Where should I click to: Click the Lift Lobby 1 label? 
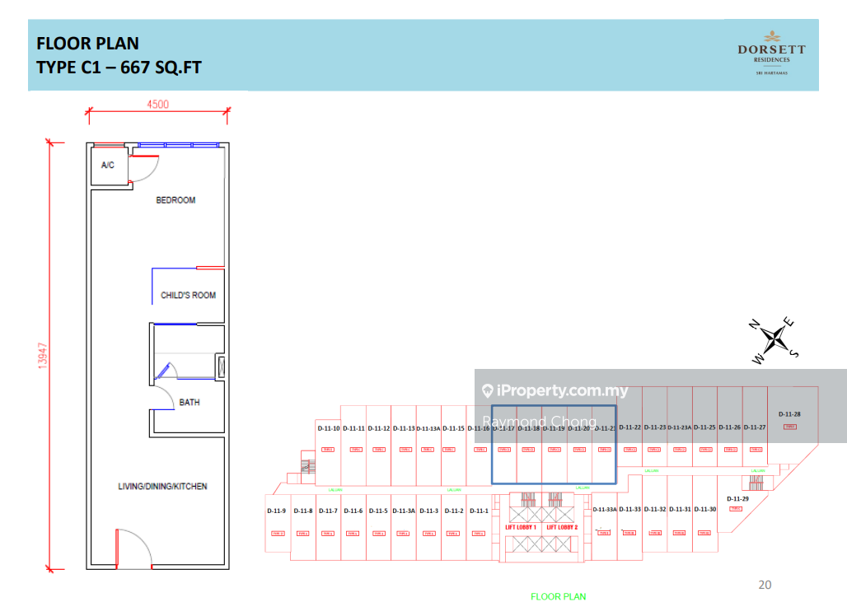pos(521,527)
